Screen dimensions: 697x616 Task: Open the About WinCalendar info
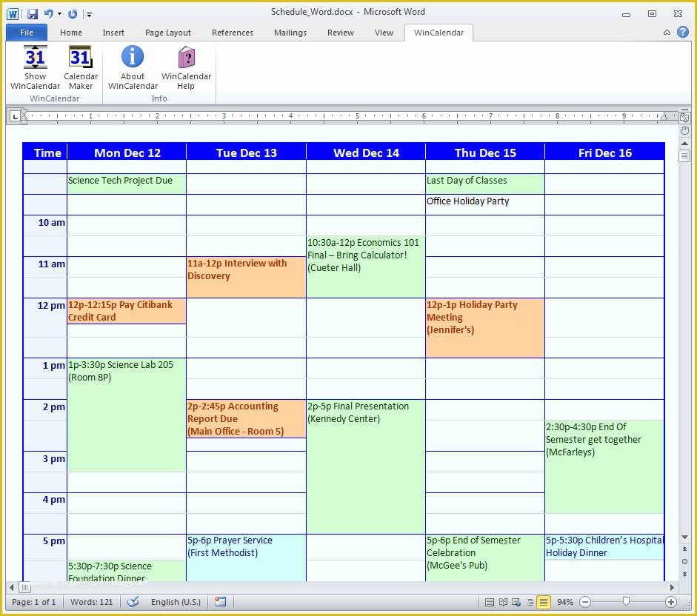tap(133, 58)
